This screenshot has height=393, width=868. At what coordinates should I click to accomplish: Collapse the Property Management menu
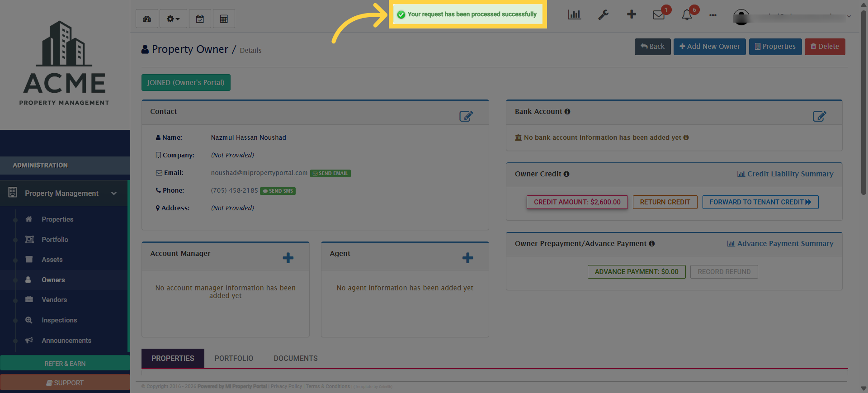pos(64,193)
